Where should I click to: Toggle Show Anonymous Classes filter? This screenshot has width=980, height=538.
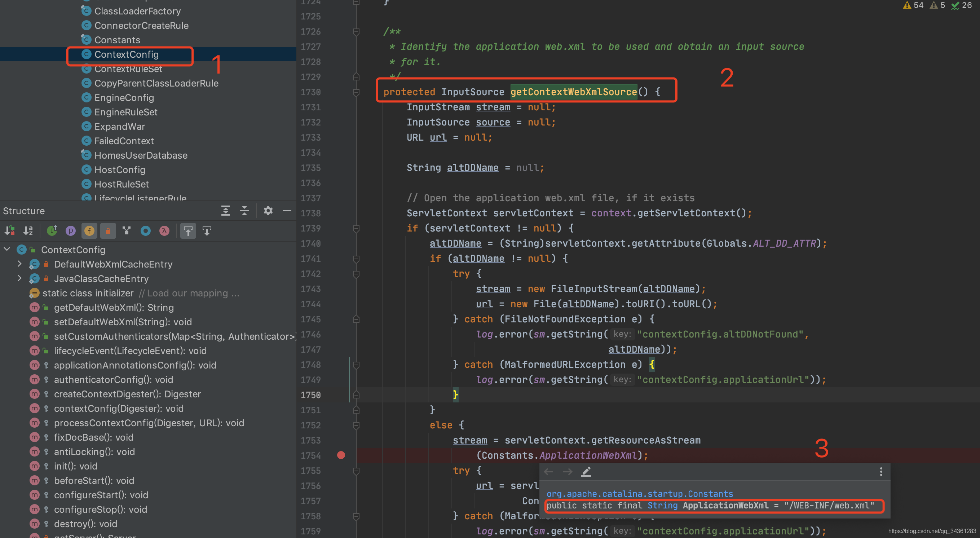tap(146, 230)
